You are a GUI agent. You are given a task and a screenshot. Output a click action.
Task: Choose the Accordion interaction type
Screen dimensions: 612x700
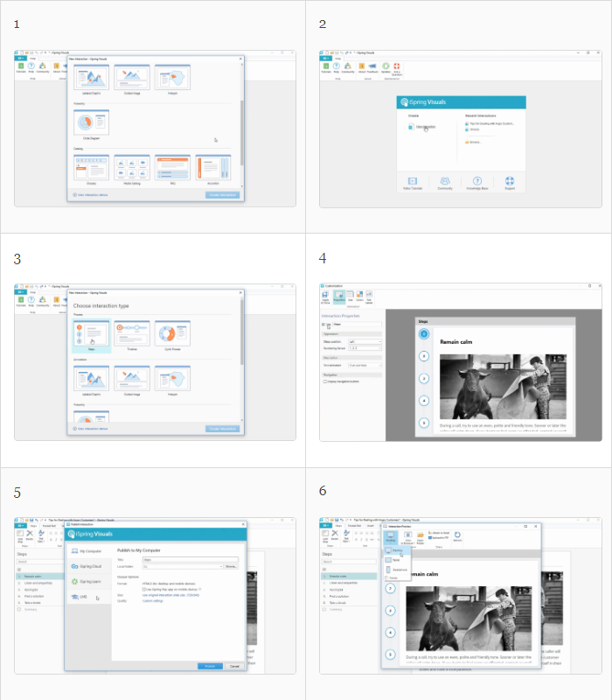pyautogui.click(x=212, y=170)
